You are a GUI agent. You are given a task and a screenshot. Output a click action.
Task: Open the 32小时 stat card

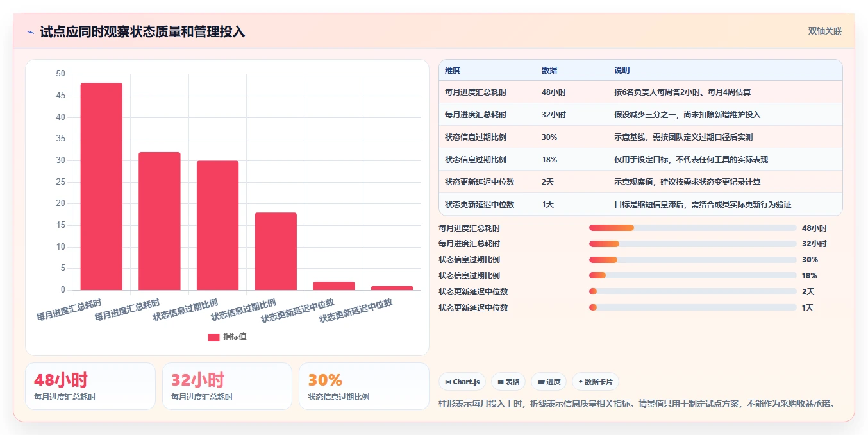pos(228,386)
